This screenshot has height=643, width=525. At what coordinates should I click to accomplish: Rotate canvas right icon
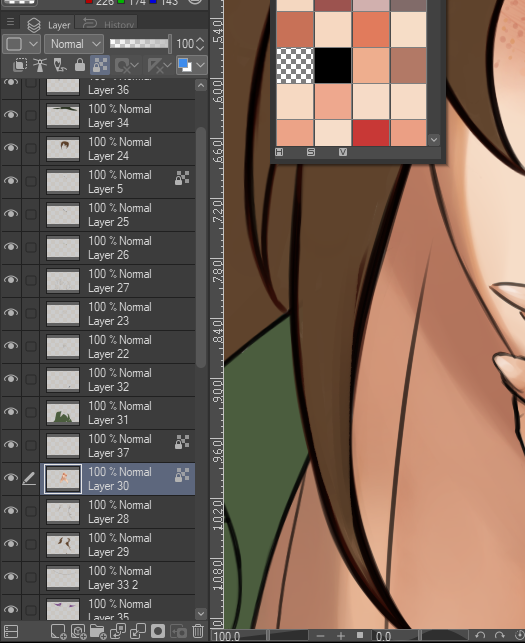click(x=499, y=636)
